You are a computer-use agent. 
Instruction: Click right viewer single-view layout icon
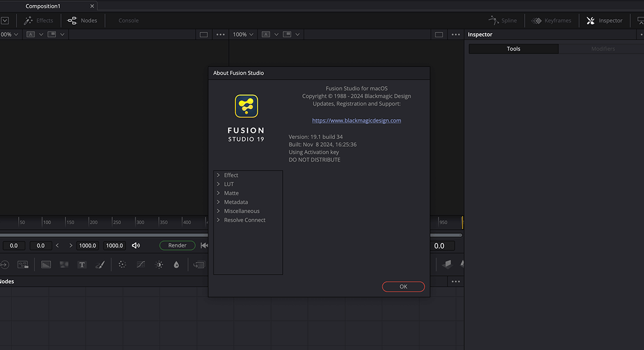(x=439, y=35)
